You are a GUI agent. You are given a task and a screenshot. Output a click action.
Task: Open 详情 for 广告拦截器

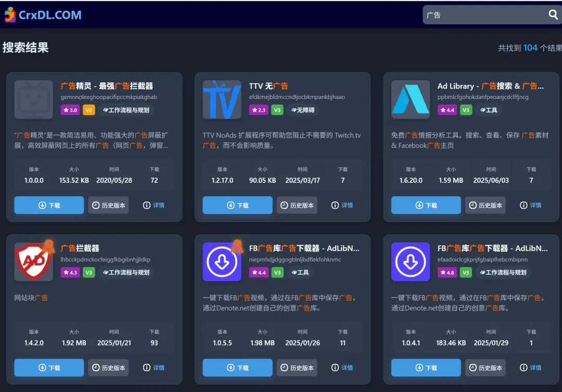tap(154, 368)
